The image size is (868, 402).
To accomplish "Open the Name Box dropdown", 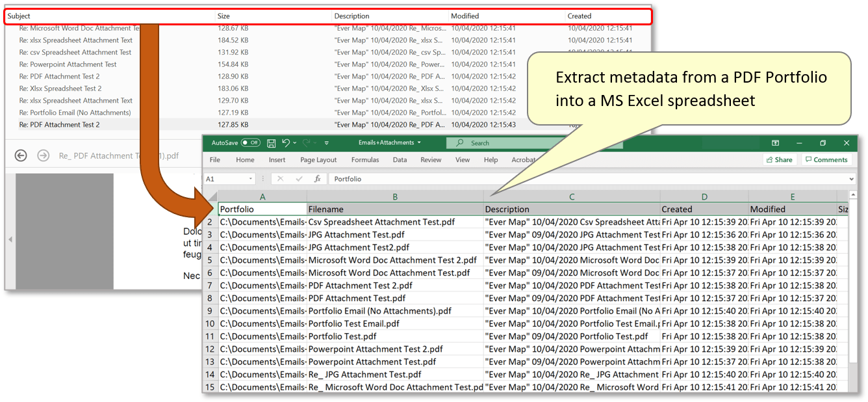I will click(251, 179).
